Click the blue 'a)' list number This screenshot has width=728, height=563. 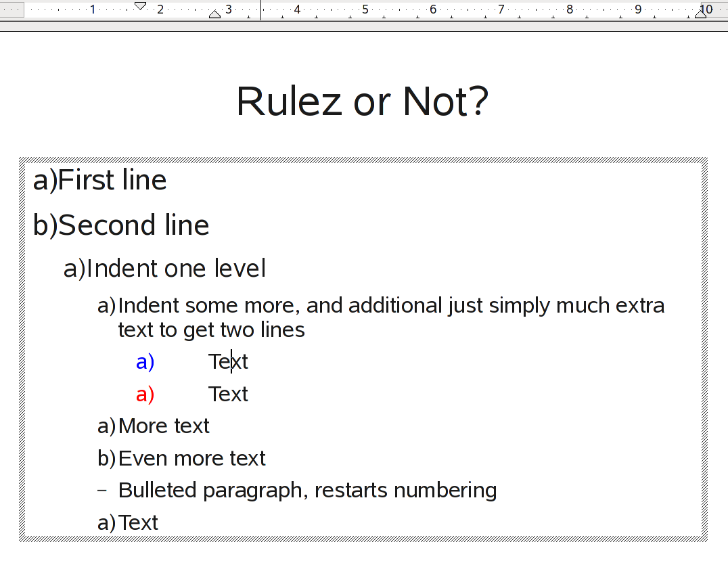pyautogui.click(x=145, y=362)
